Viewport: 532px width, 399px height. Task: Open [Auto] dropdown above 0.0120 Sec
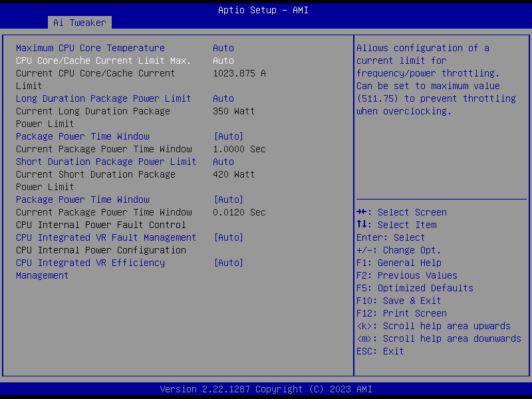(x=228, y=199)
